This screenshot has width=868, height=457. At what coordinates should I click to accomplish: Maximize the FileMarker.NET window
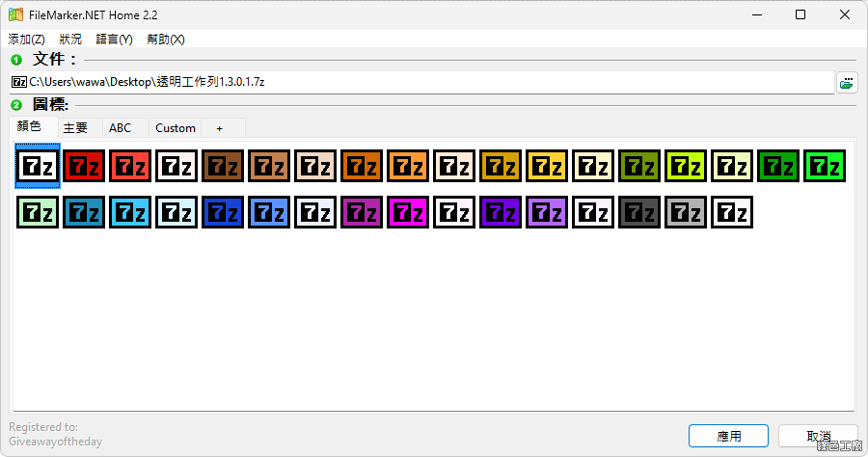[x=800, y=14]
